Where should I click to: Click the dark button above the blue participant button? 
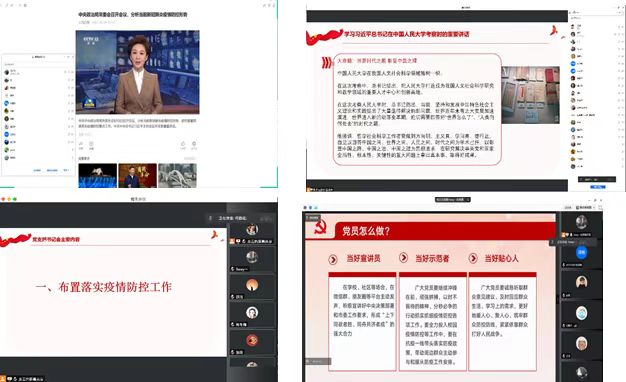point(597,180)
